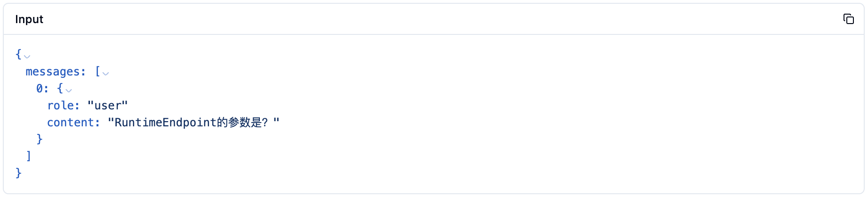Collapse message item 0 chevron

pos(69,90)
